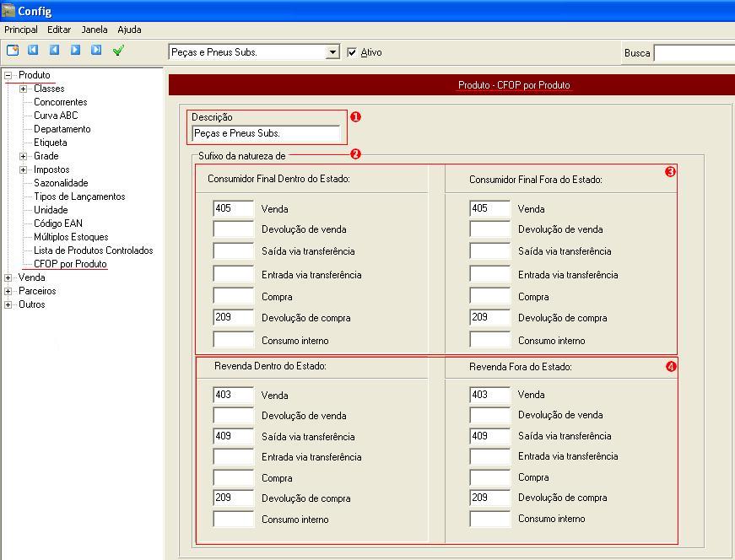
Task: Toggle the Ativo checkbox
Action: (353, 52)
